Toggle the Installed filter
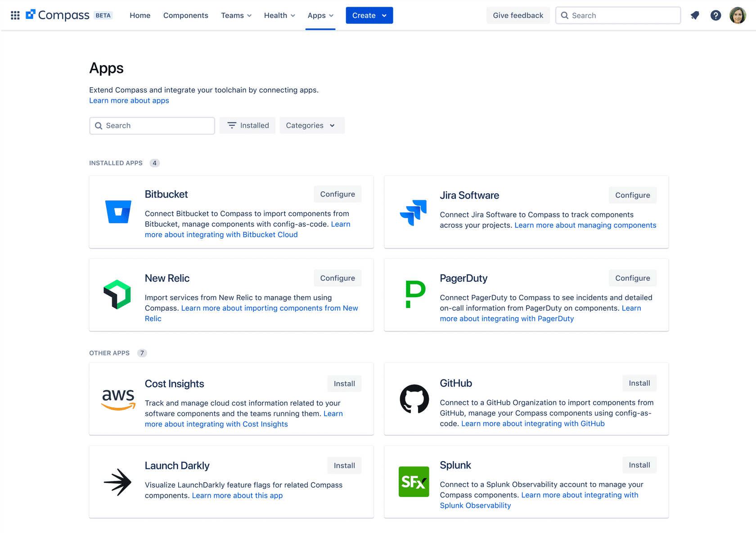 point(247,126)
